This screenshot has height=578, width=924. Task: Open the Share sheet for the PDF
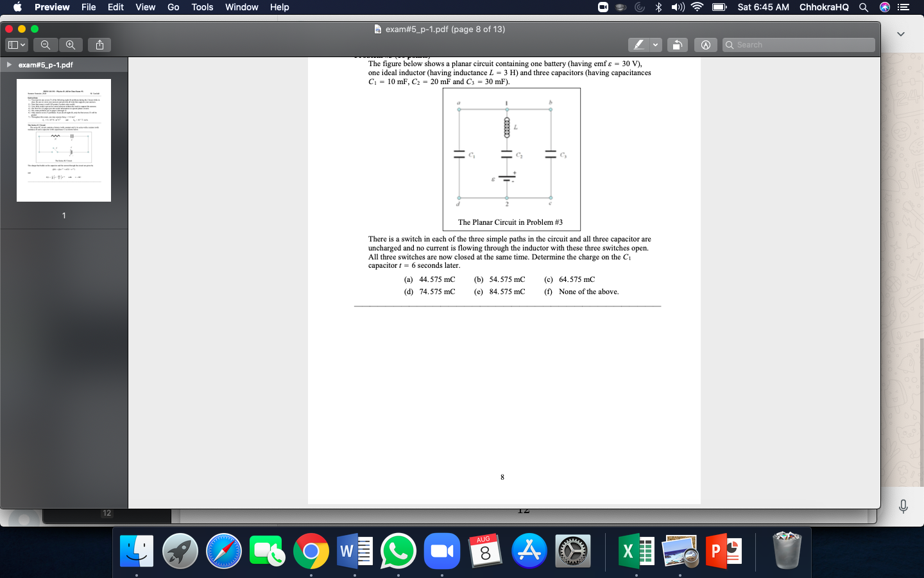pos(99,45)
